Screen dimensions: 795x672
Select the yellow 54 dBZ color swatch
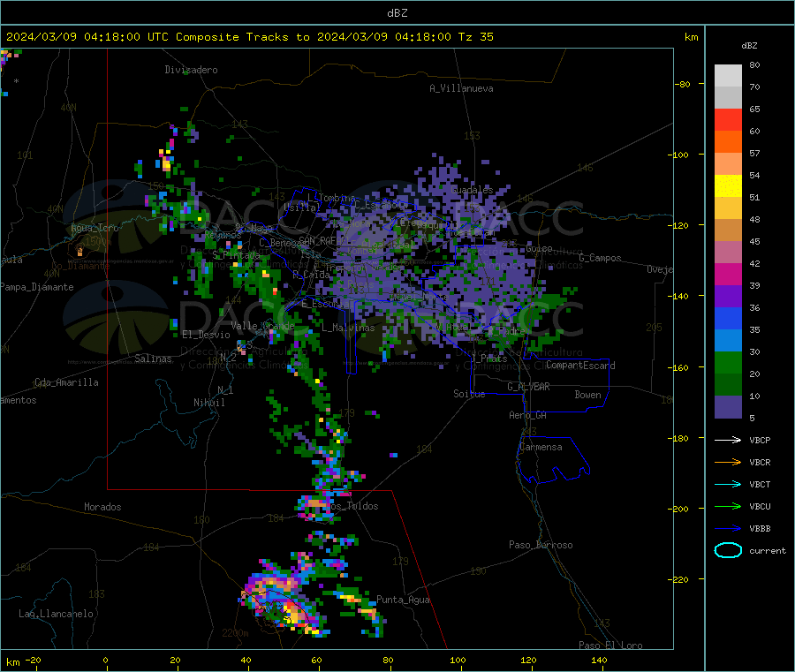pyautogui.click(x=728, y=186)
